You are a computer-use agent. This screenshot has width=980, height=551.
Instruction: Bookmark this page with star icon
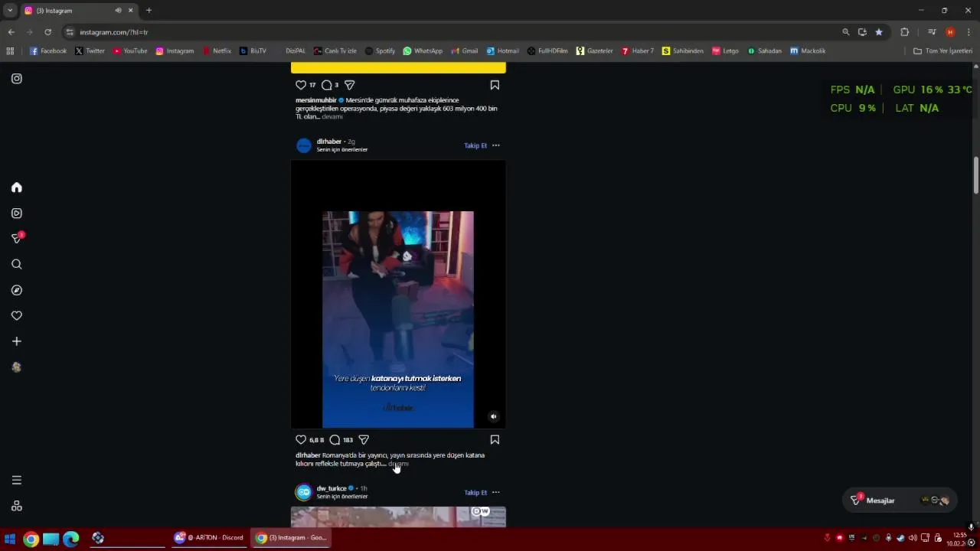point(879,32)
